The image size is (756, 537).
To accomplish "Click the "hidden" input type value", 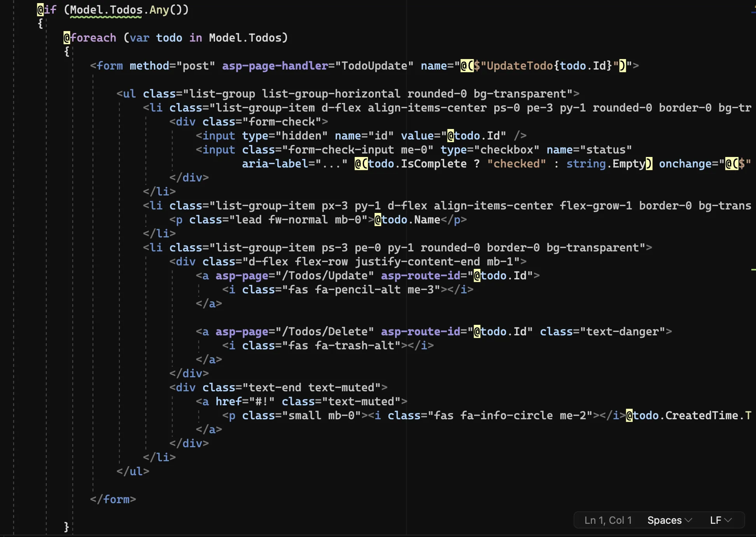I will point(304,136).
